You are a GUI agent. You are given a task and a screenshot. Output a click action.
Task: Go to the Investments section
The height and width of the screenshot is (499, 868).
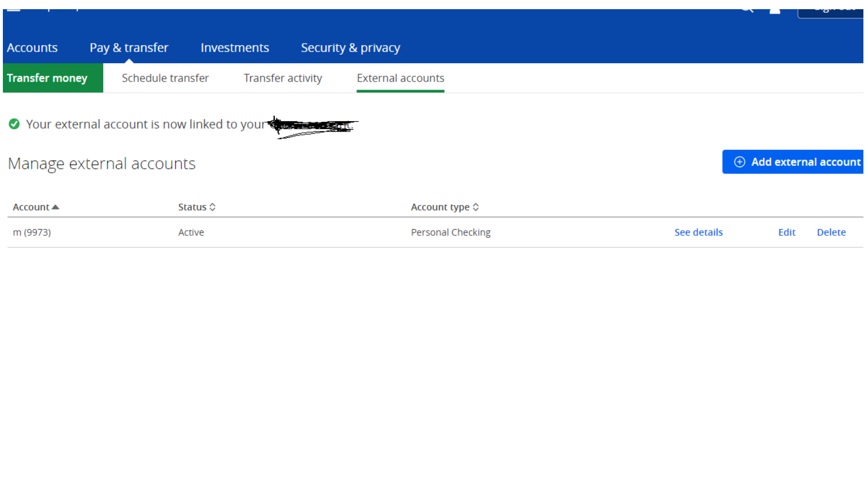pyautogui.click(x=234, y=48)
